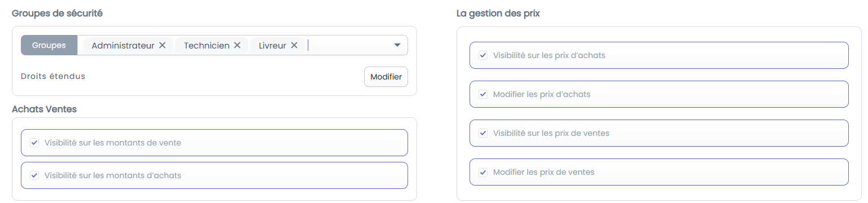
Task: Toggle Modifier les prix de ventes checkbox
Action: 483,172
